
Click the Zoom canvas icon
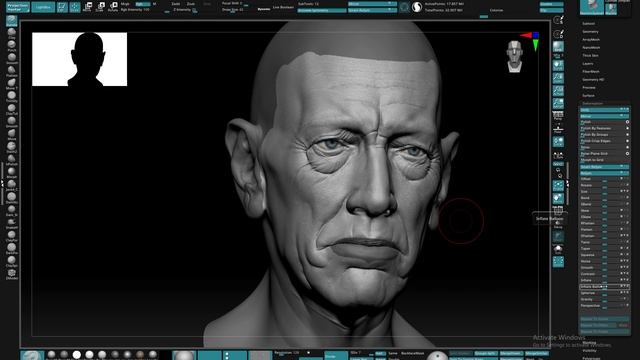tap(558, 78)
